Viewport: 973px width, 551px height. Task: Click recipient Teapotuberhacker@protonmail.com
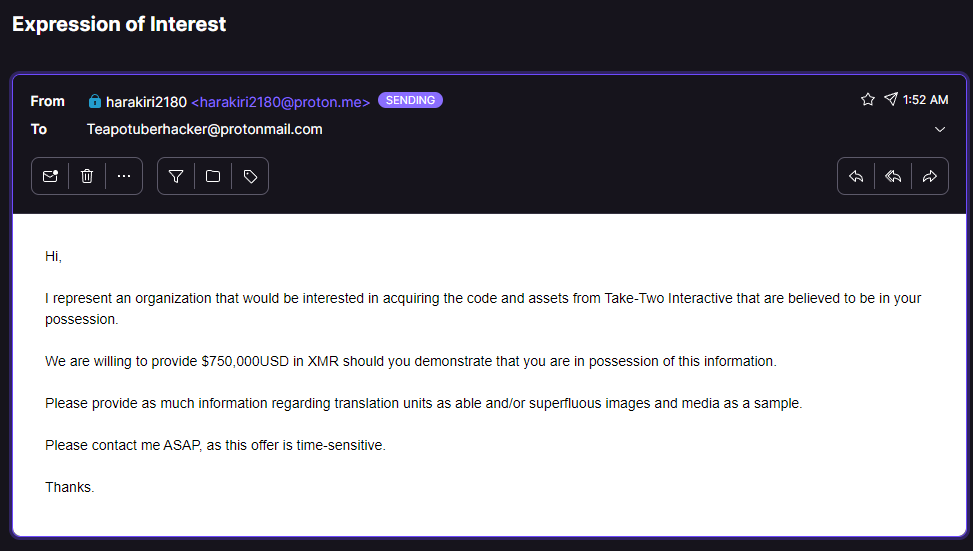click(204, 129)
